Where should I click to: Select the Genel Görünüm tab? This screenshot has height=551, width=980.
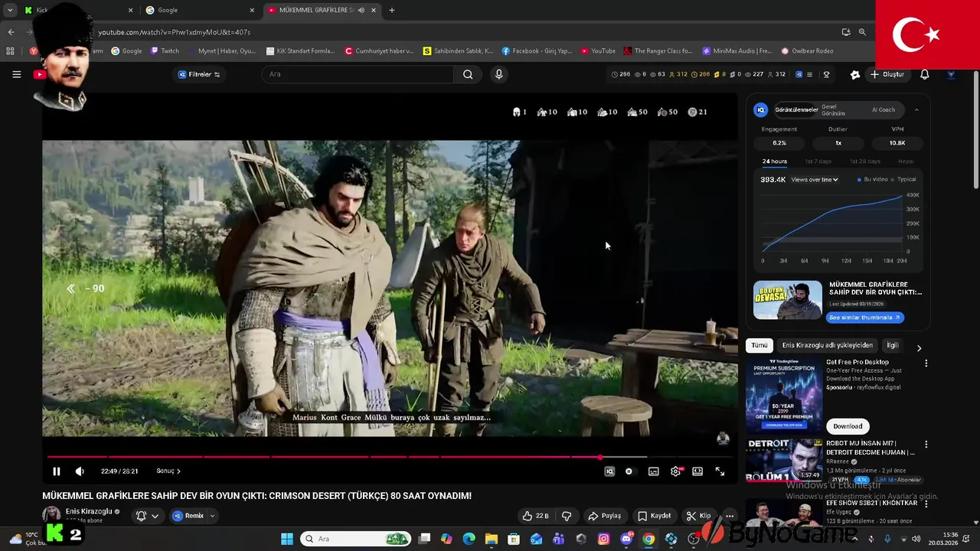(834, 109)
